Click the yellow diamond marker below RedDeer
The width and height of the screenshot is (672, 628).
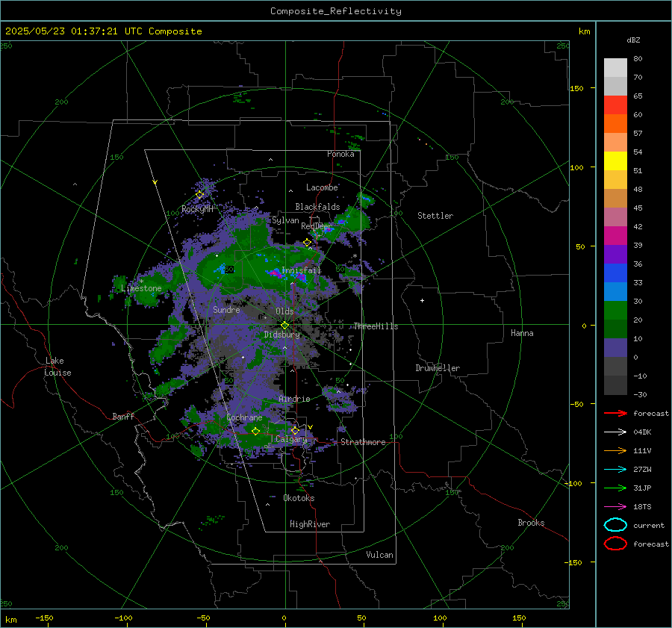point(308,243)
